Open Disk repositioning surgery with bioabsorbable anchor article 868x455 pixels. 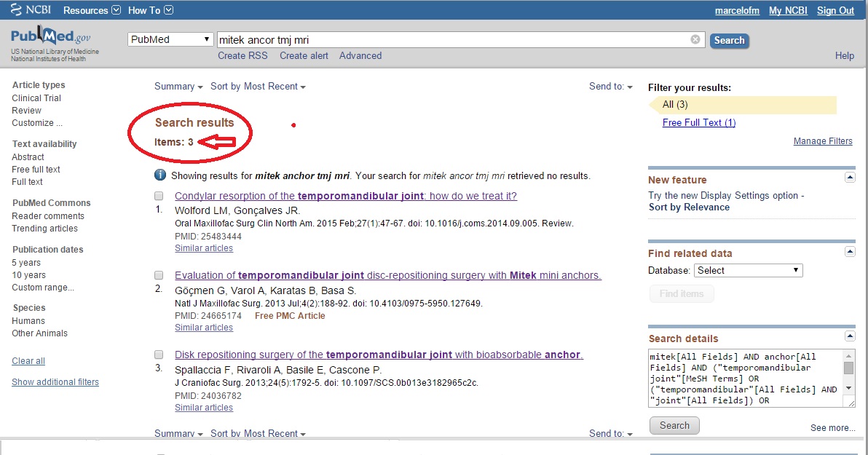point(379,355)
